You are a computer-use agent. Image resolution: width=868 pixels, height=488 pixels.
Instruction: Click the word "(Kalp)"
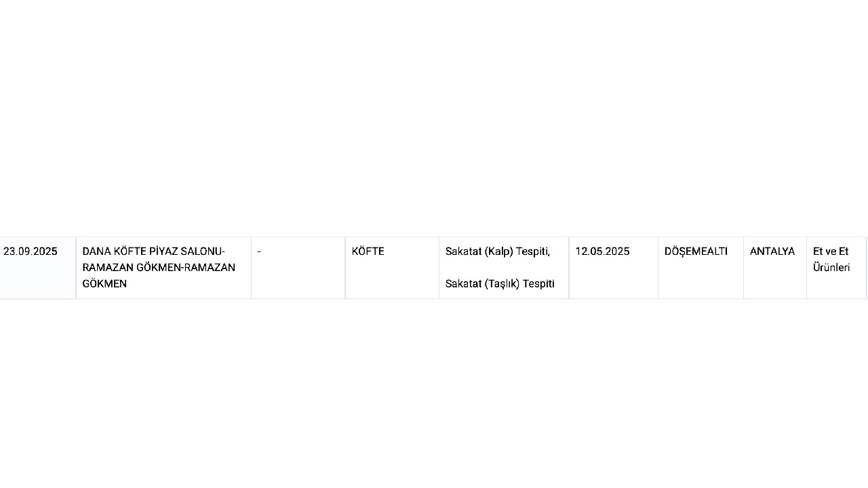pos(498,251)
